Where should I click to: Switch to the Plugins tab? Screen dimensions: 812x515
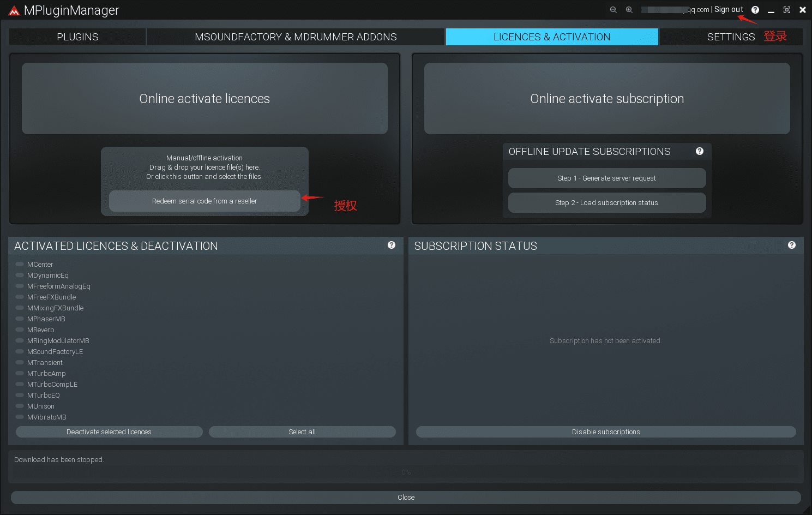pyautogui.click(x=77, y=37)
